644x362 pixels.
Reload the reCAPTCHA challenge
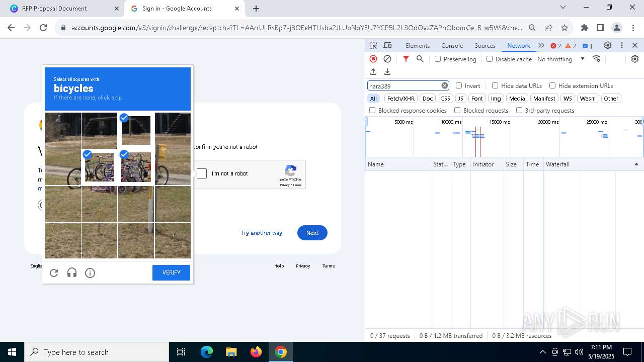[x=54, y=273]
